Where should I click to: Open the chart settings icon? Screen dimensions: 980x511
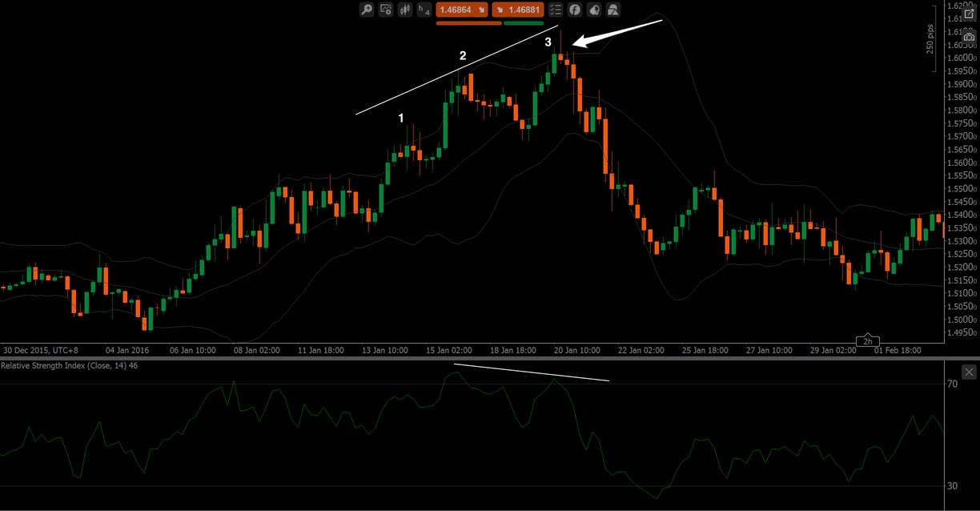pos(385,10)
